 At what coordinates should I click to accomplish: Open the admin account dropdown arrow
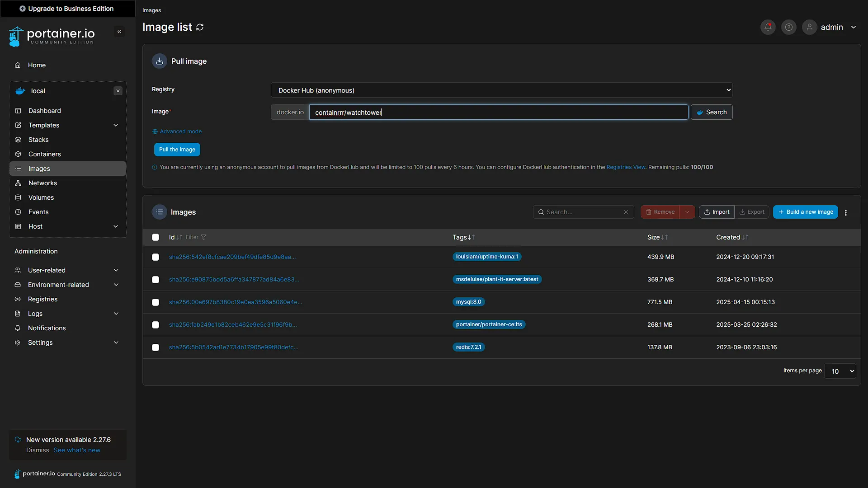click(854, 27)
